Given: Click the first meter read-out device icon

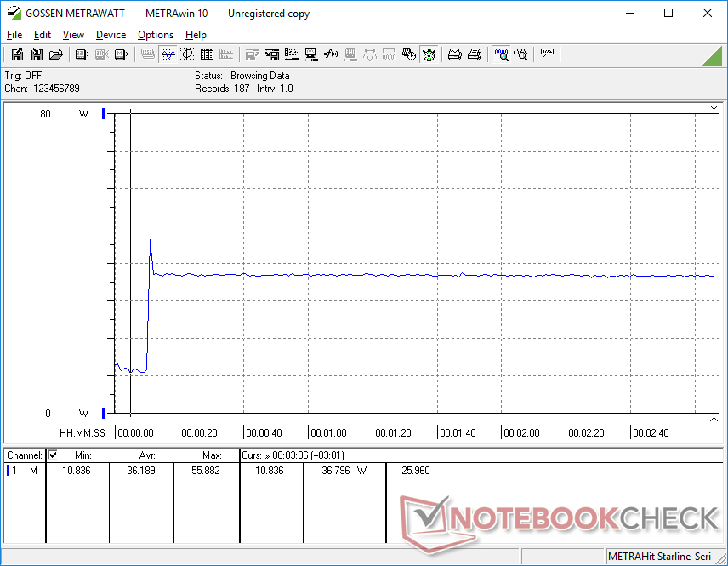Looking at the screenshot, I should (x=82, y=54).
